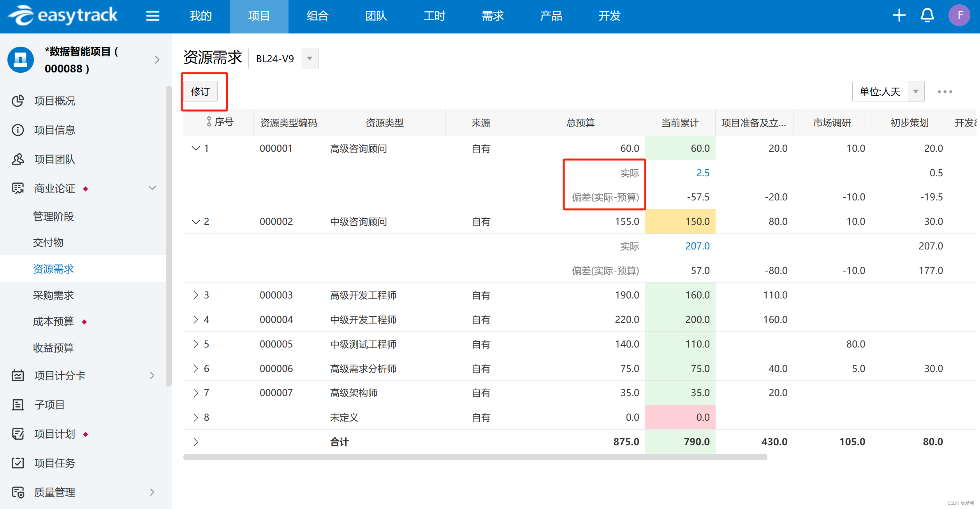The image size is (980, 509).
Task: Click the horizontal table scrollbar
Action: [475, 457]
